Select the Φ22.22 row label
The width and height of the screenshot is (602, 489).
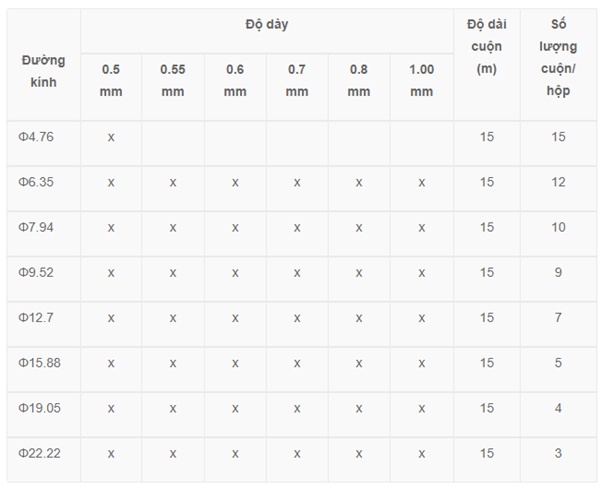[40, 453]
